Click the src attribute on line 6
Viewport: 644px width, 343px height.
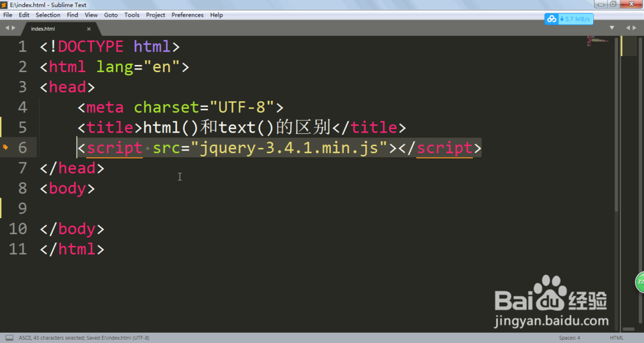(166, 148)
